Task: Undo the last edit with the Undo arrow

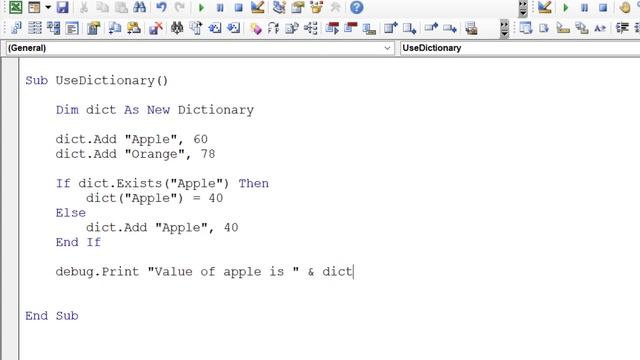Action: [x=161, y=7]
